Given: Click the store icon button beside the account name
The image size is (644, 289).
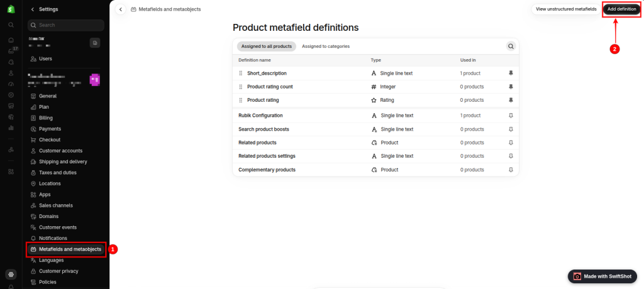Looking at the screenshot, I should (95, 43).
